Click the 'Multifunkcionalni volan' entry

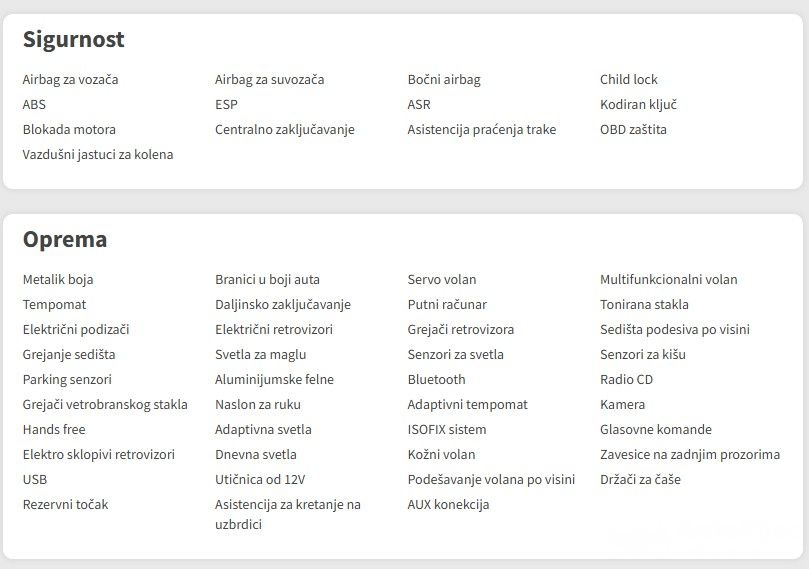(668, 280)
